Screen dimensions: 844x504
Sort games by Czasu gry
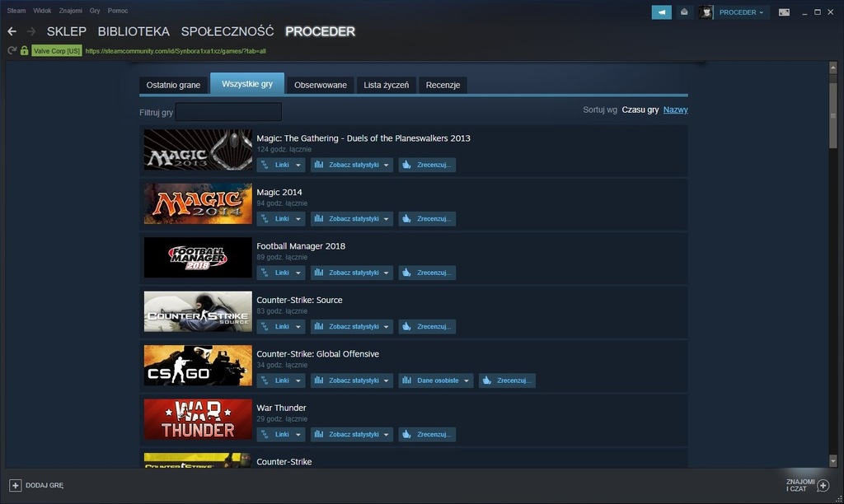pos(640,110)
